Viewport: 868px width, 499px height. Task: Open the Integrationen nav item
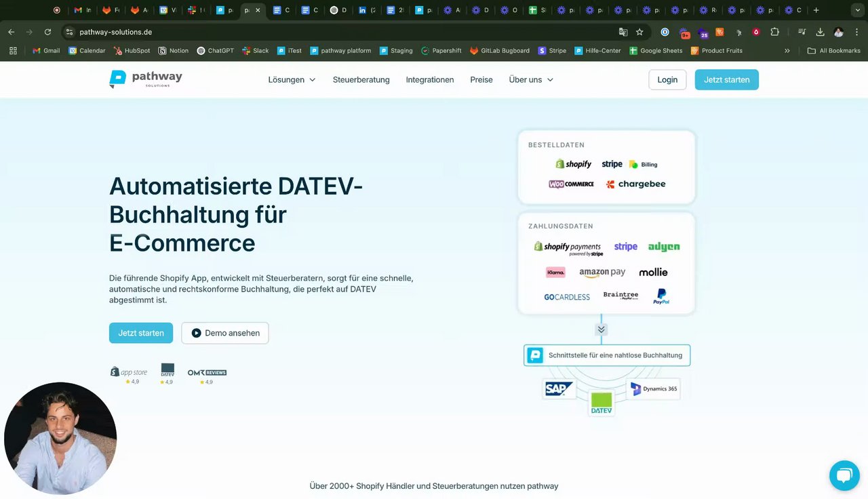(430, 79)
